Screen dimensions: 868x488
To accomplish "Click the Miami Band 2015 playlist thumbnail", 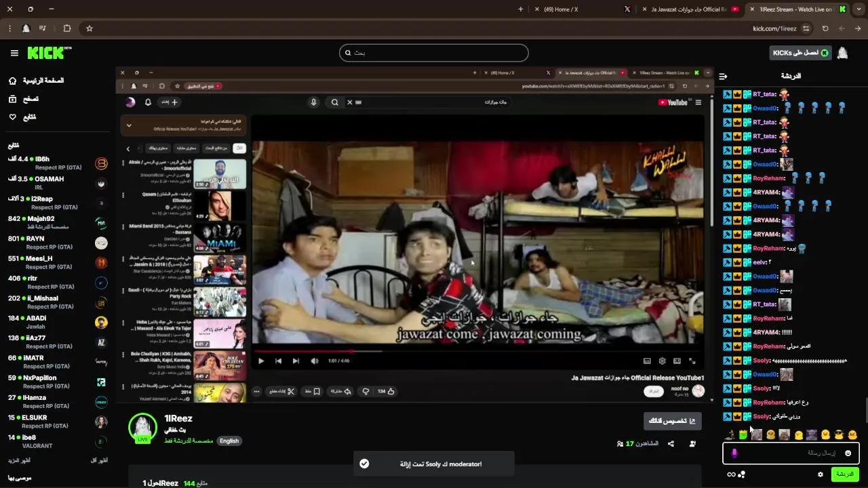I will coord(220,238).
